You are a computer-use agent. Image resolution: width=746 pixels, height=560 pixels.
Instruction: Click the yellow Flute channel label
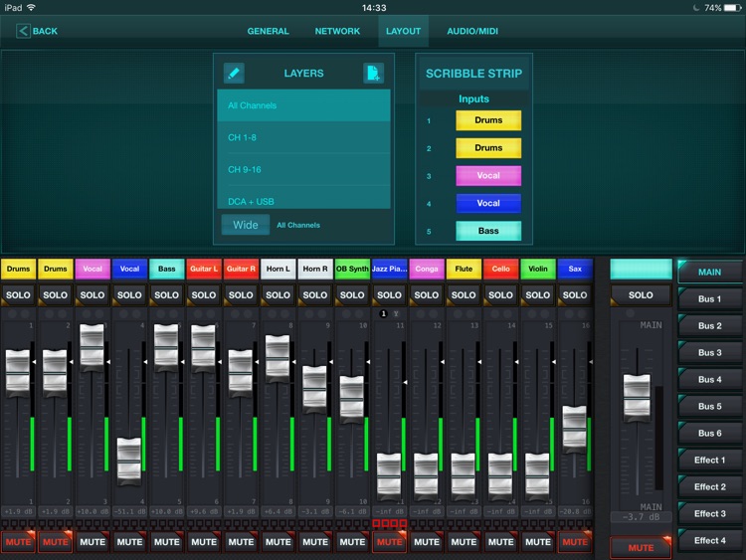[x=464, y=269]
